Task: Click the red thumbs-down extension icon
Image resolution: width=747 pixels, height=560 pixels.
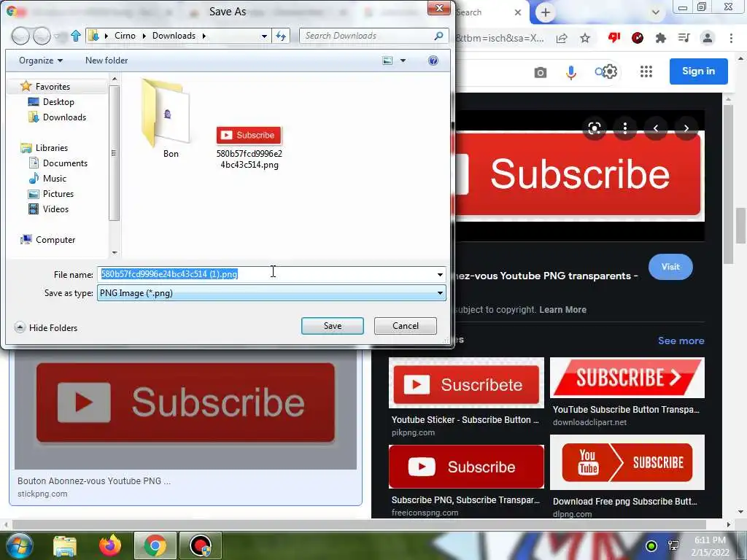Action: coord(614,38)
